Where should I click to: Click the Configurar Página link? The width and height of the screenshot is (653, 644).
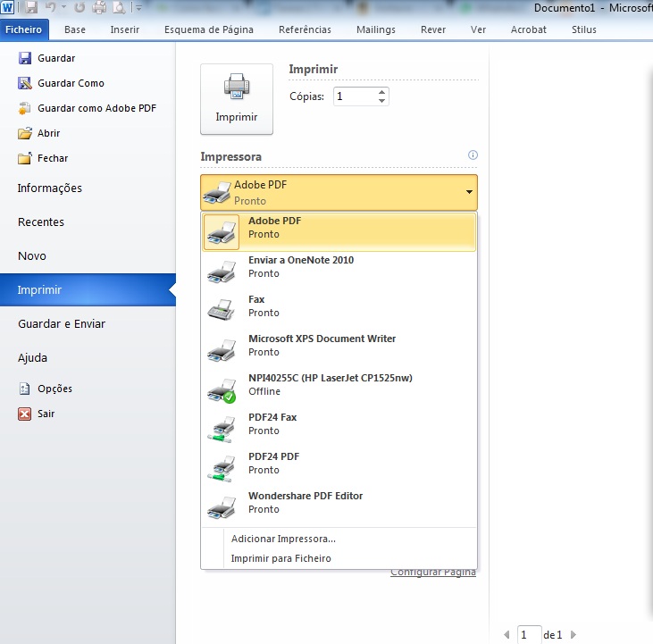(433, 573)
